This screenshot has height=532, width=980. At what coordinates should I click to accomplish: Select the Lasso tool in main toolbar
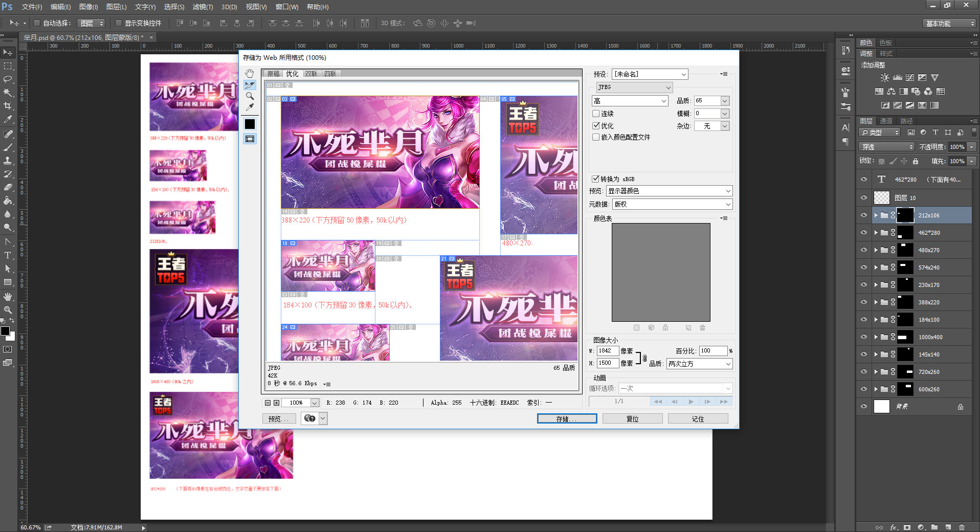click(8, 79)
